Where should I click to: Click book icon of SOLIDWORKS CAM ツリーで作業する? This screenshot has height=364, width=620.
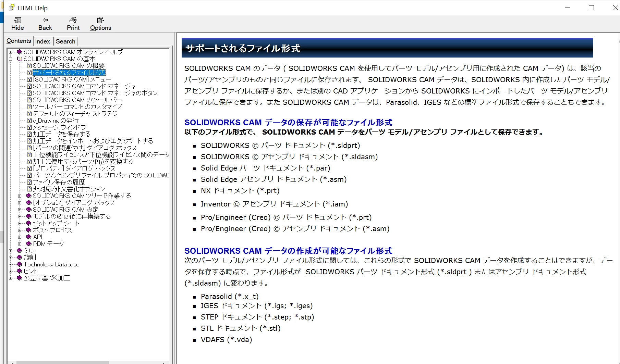tap(29, 196)
